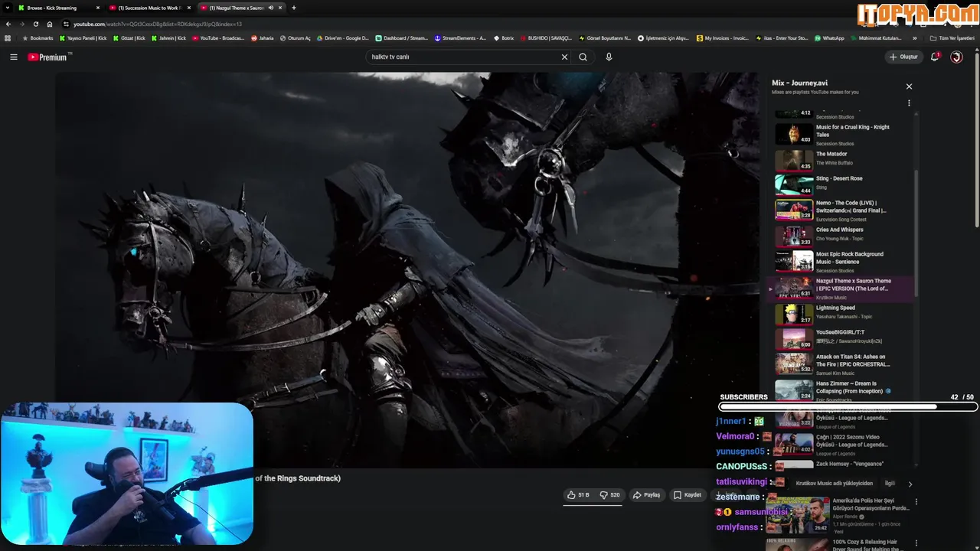Image resolution: width=980 pixels, height=551 pixels.
Task: Open StreamElements bookmark
Action: pos(460,38)
